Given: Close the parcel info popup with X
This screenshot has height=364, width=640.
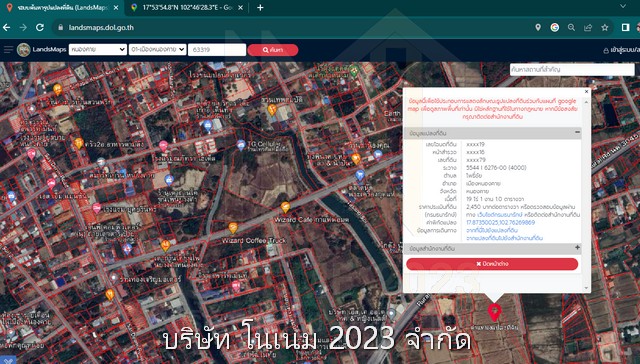Looking at the screenshot, I should [x=587, y=91].
